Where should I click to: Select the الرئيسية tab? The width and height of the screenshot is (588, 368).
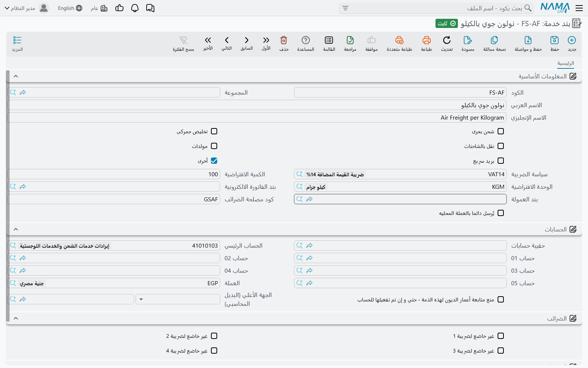(565, 63)
